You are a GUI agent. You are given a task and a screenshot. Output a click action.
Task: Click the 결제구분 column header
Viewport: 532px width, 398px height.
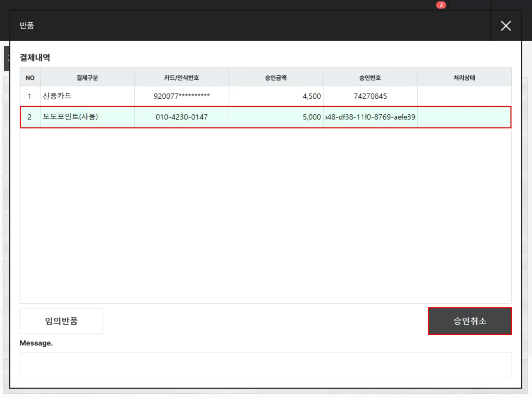coord(87,78)
